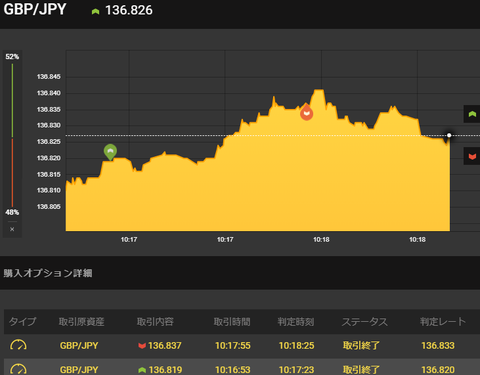The width and height of the screenshot is (480, 375).
Task: Click the GBP/JPY title at top
Action: pyautogui.click(x=35, y=9)
